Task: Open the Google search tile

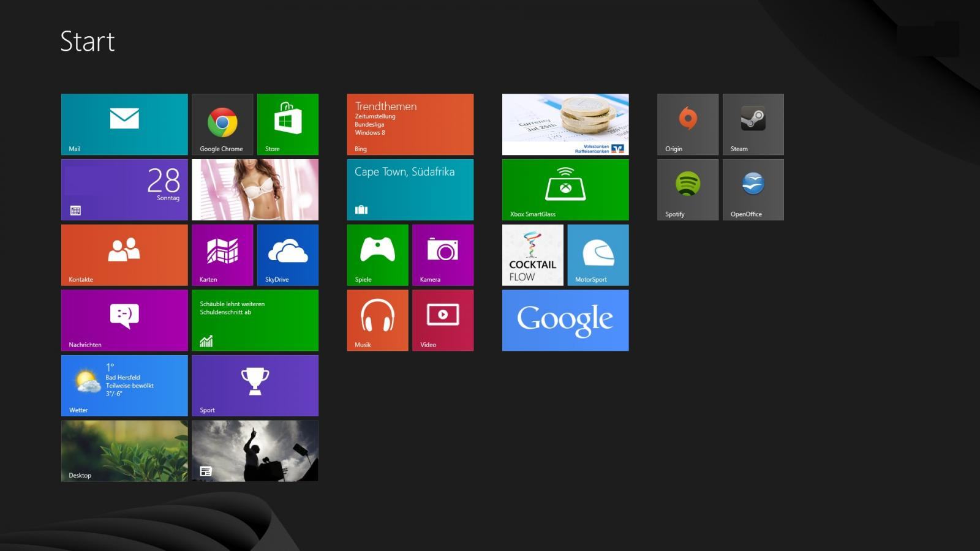Action: (565, 320)
